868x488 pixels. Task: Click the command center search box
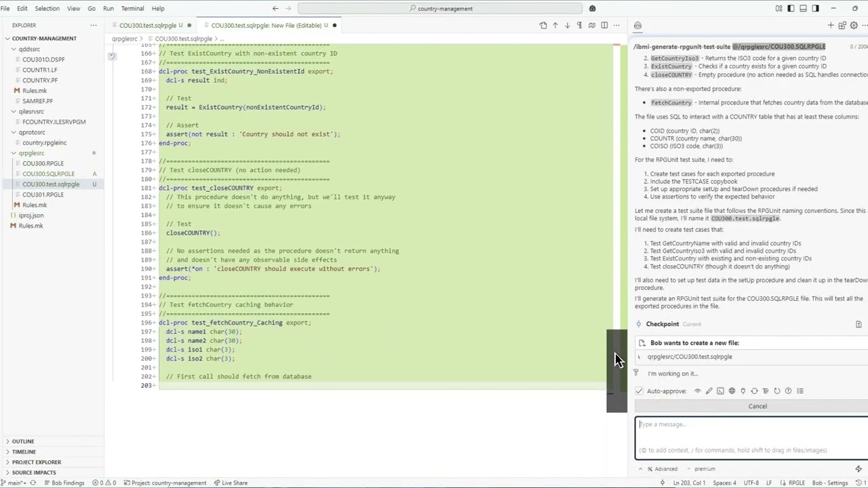pyautogui.click(x=440, y=8)
